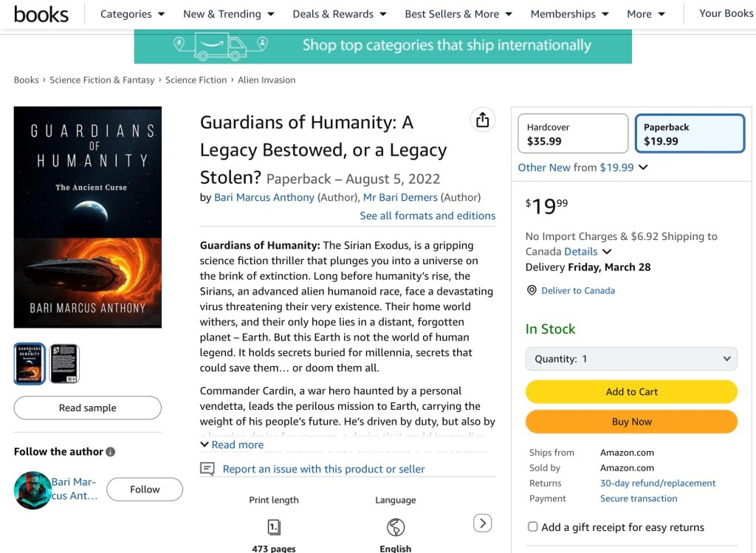The image size is (756, 553).
Task: Expand Other New offers chevron
Action: pyautogui.click(x=643, y=168)
